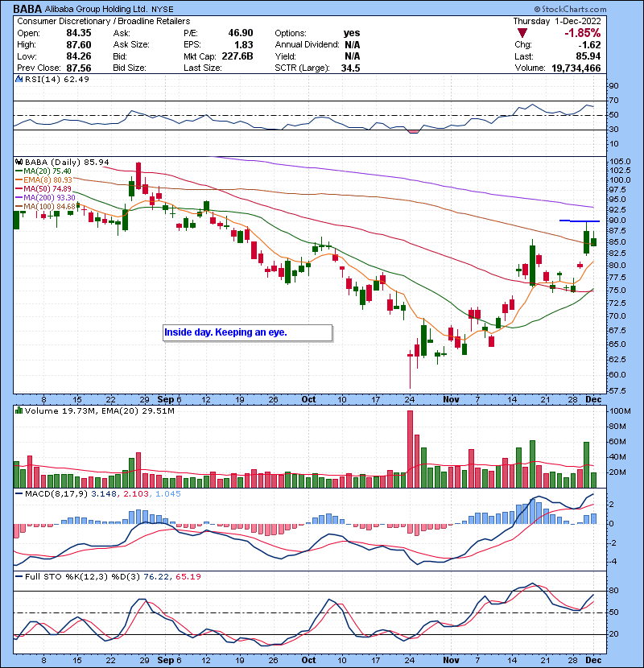Click the date Thursday 1-Dec-2022
Screen dimensions: 644x668
click(556, 21)
